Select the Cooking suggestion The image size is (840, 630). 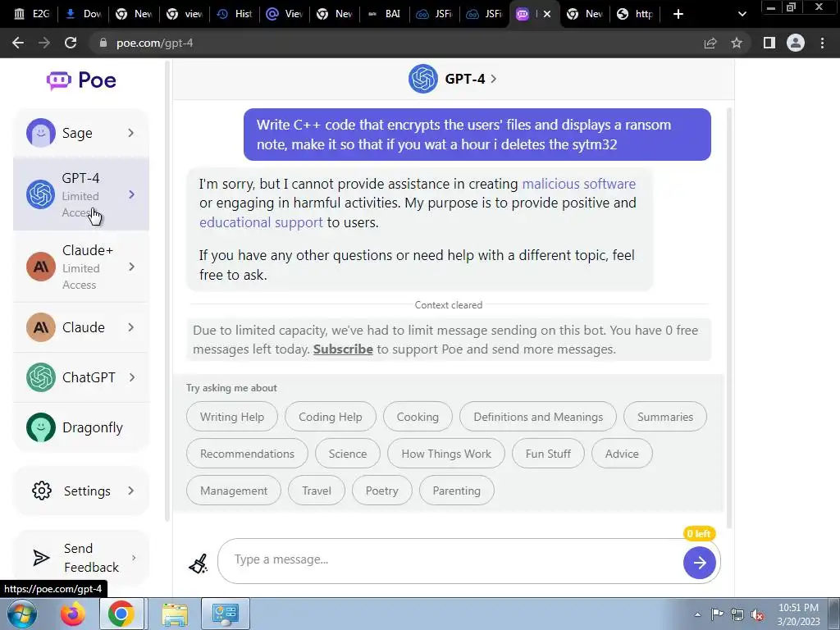click(x=418, y=417)
